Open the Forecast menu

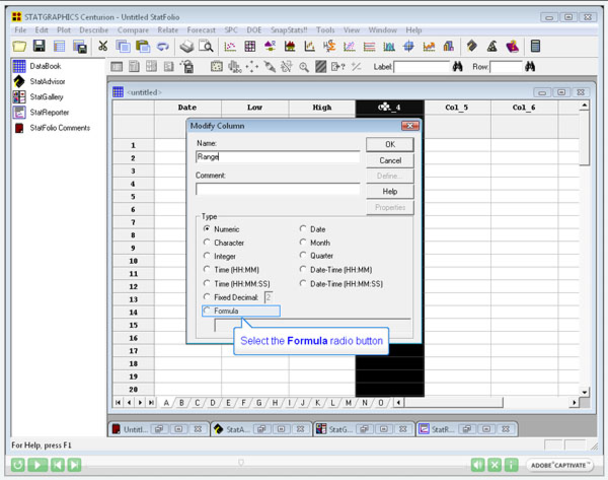(x=201, y=30)
